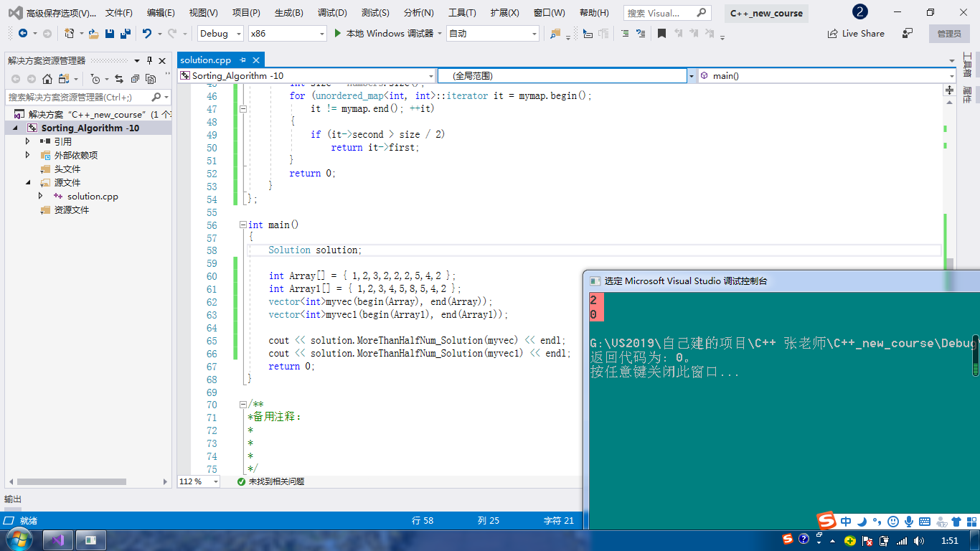Viewport: 980px width, 551px height.
Task: Open the 编辑(E) menu
Action: point(161,13)
